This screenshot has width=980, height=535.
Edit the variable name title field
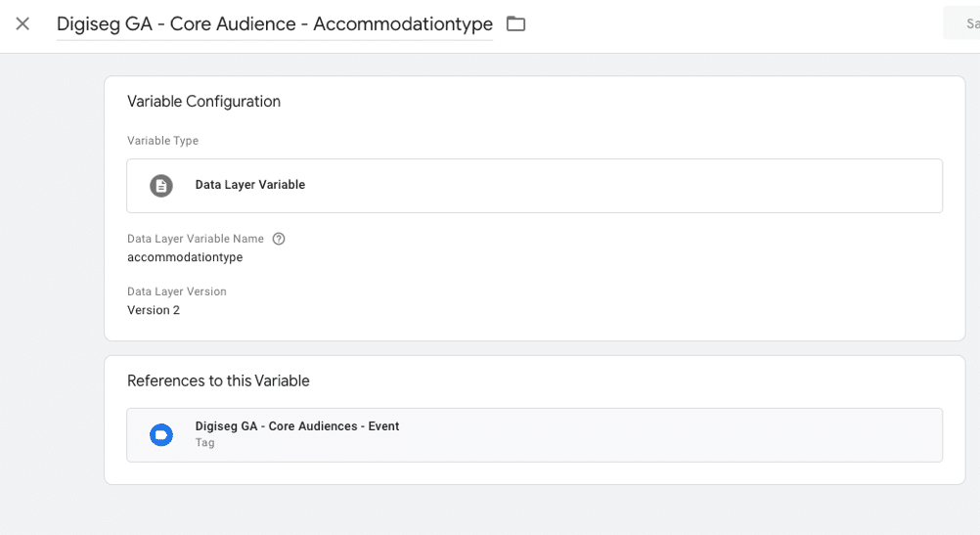point(275,23)
